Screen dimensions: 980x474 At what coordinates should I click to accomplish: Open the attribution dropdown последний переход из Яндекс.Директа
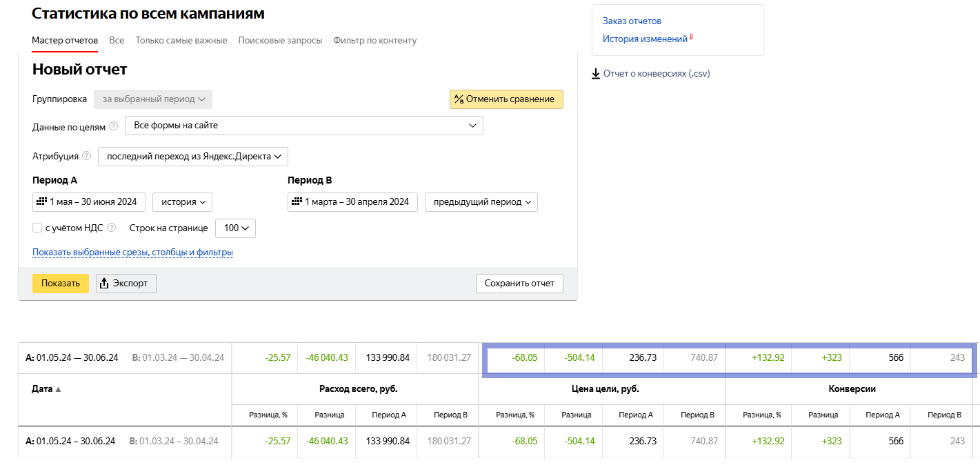[193, 157]
